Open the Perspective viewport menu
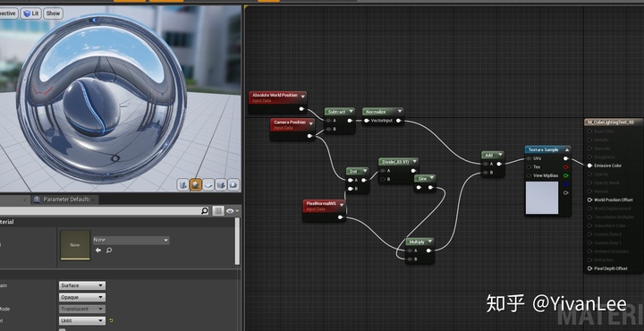Screen dimensions: 644x331 coord(8,13)
